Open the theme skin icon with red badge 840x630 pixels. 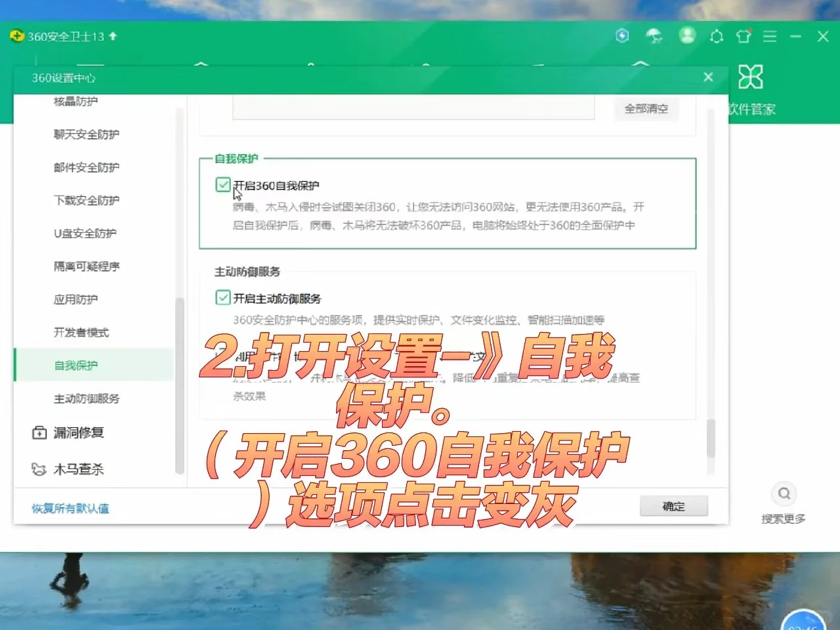743,36
